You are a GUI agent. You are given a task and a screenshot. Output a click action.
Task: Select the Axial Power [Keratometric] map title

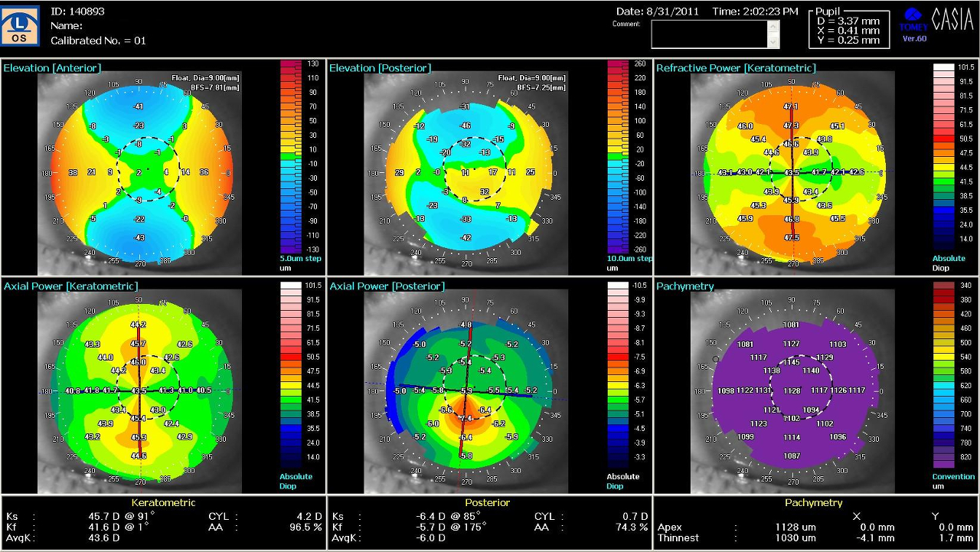70,286
